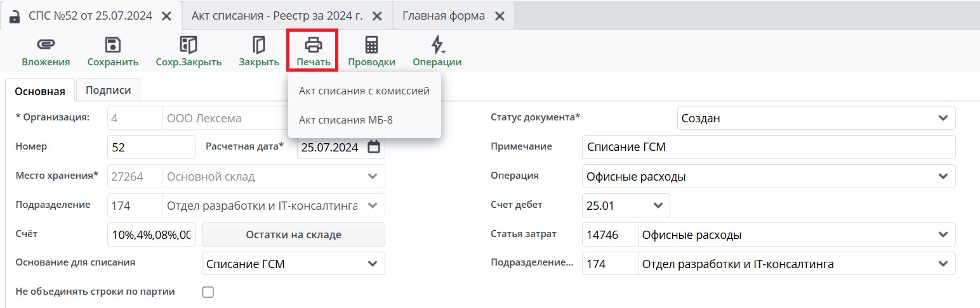980x308 pixels.
Task: Close the 'Акт списания - Реестр' tab
Action: [377, 16]
